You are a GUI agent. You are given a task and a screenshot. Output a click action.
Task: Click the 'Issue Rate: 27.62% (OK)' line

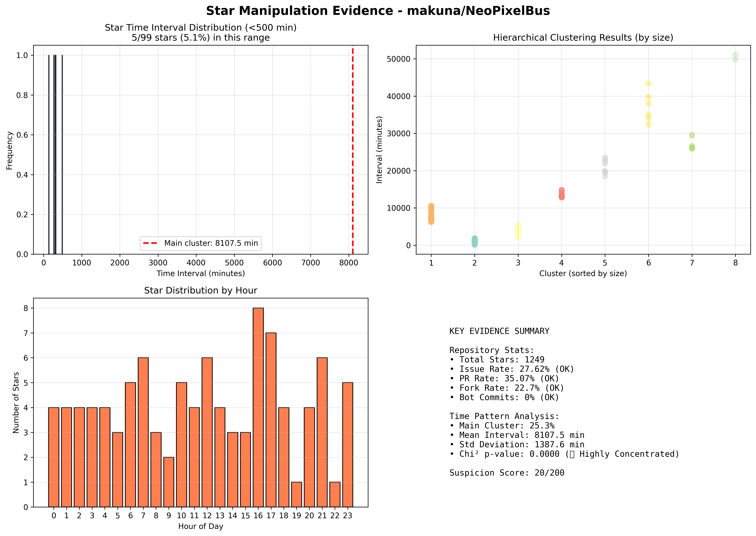point(512,369)
